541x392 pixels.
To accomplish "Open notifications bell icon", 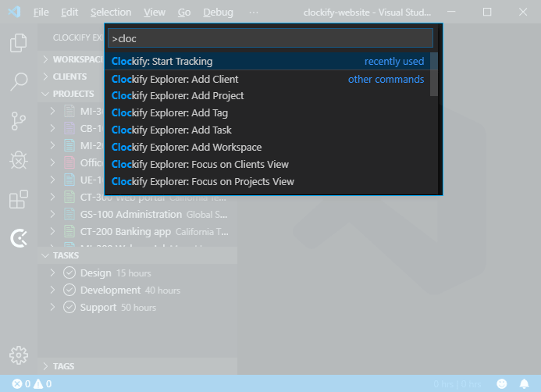I will pyautogui.click(x=524, y=383).
